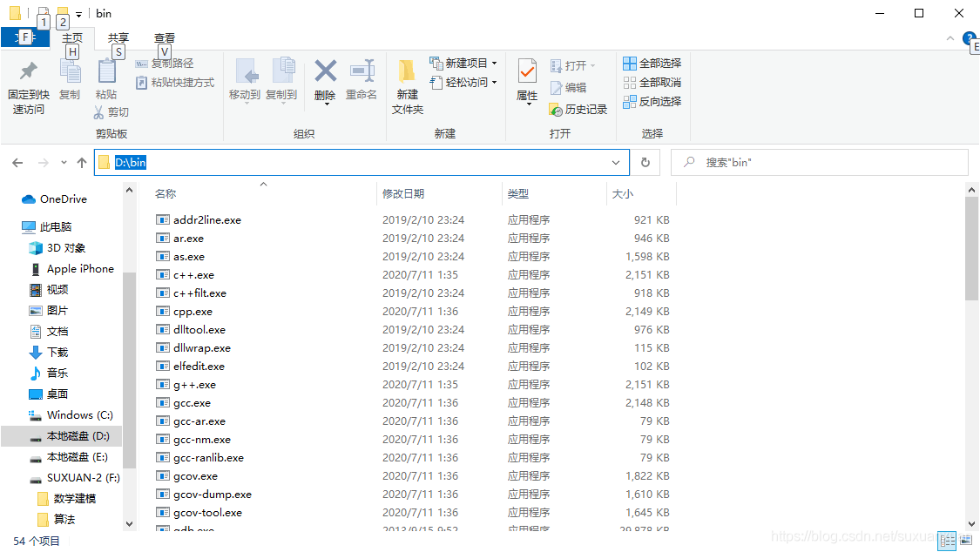Click Select none (全部取消)
980x552 pixels.
pyautogui.click(x=652, y=83)
